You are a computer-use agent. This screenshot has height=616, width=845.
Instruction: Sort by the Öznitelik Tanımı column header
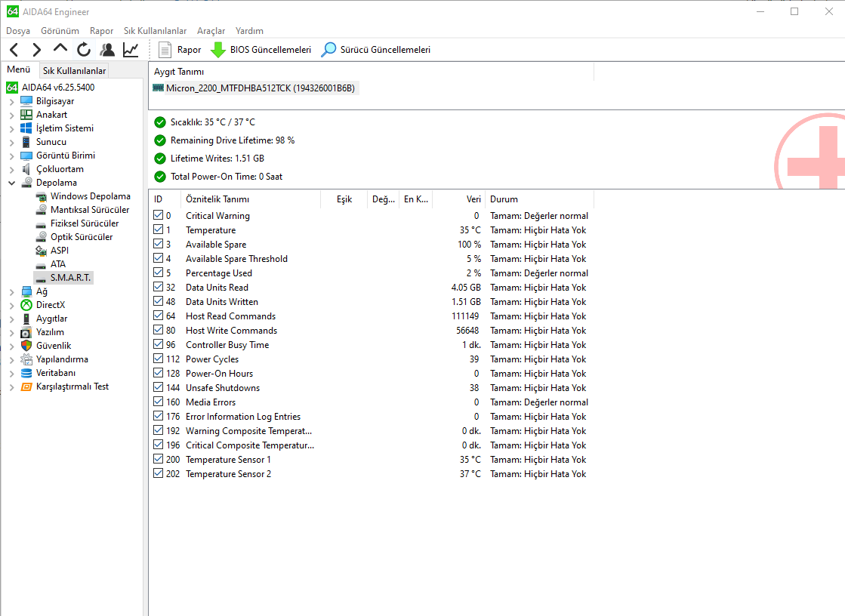(251, 199)
